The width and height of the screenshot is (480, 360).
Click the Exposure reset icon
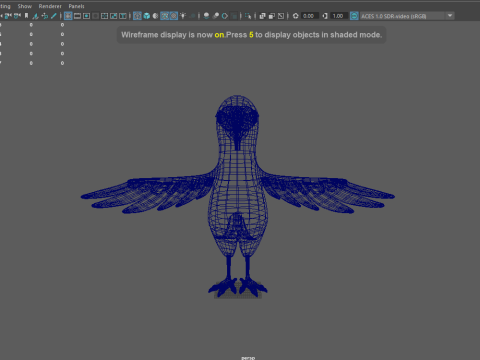[296, 16]
